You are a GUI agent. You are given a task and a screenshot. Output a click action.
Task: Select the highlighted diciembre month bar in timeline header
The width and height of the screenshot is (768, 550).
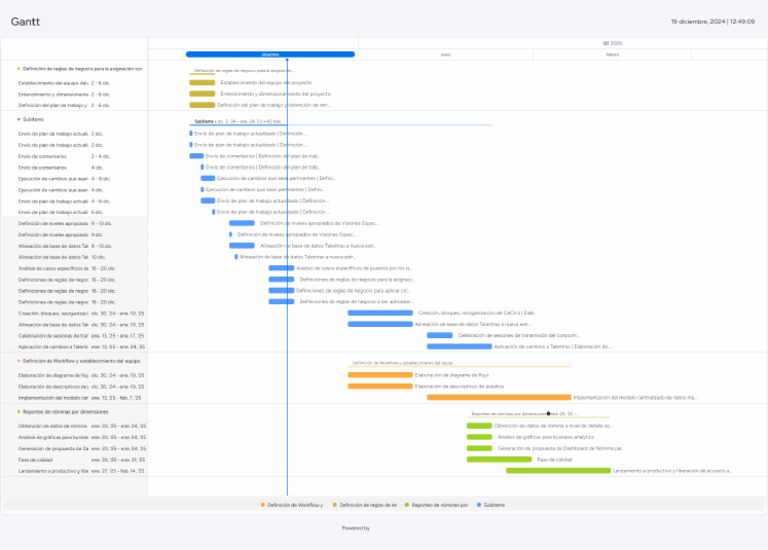tap(270, 54)
